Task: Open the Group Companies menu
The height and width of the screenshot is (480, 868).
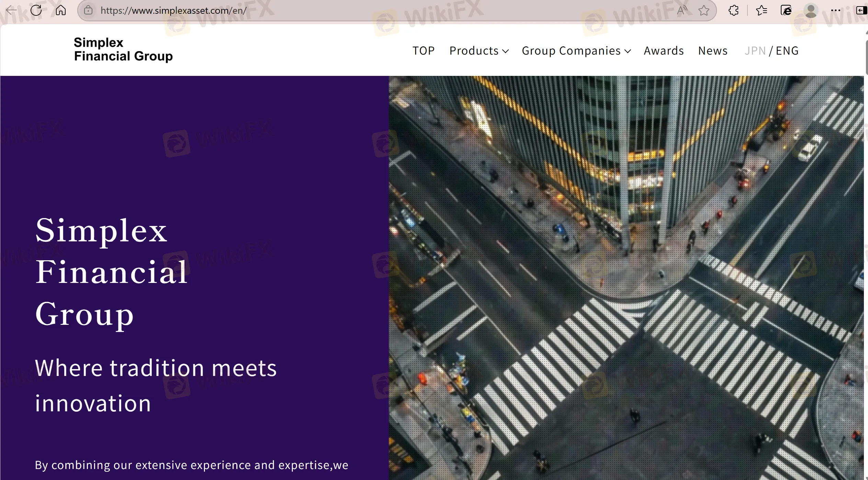Action: coord(576,51)
